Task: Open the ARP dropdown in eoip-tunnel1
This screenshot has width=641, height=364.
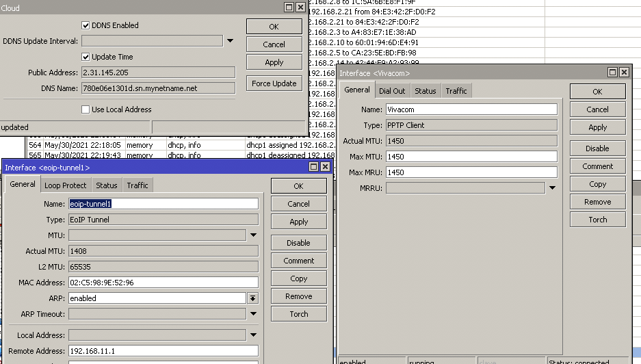Action: pyautogui.click(x=252, y=298)
